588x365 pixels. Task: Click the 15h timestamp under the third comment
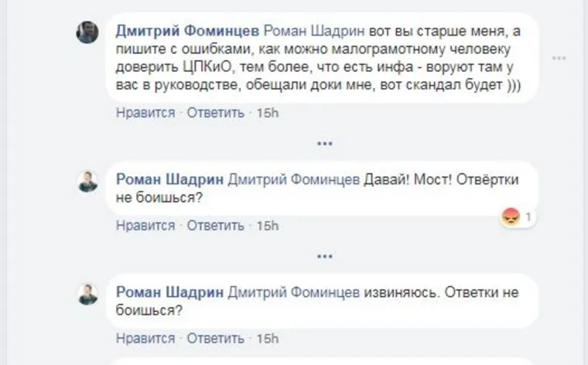267,338
